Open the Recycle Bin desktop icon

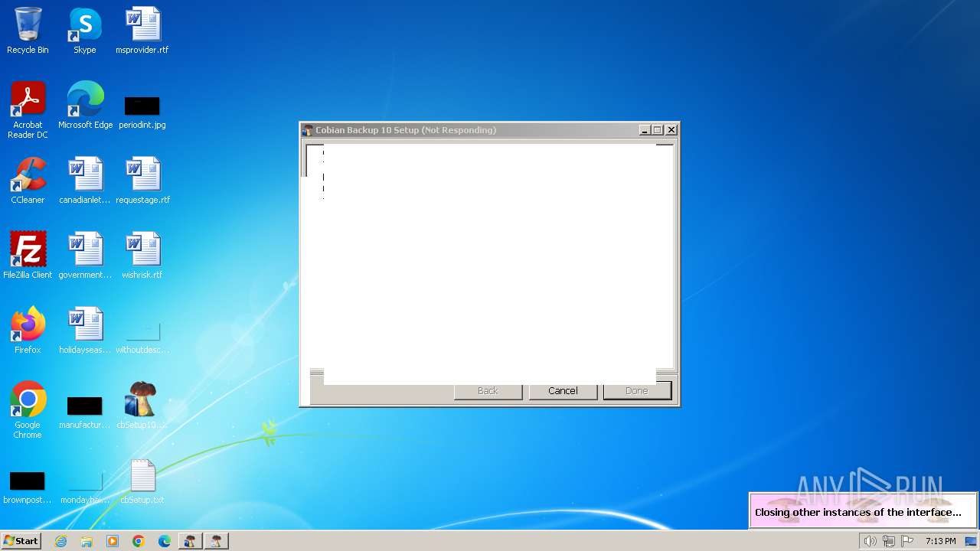(28, 31)
